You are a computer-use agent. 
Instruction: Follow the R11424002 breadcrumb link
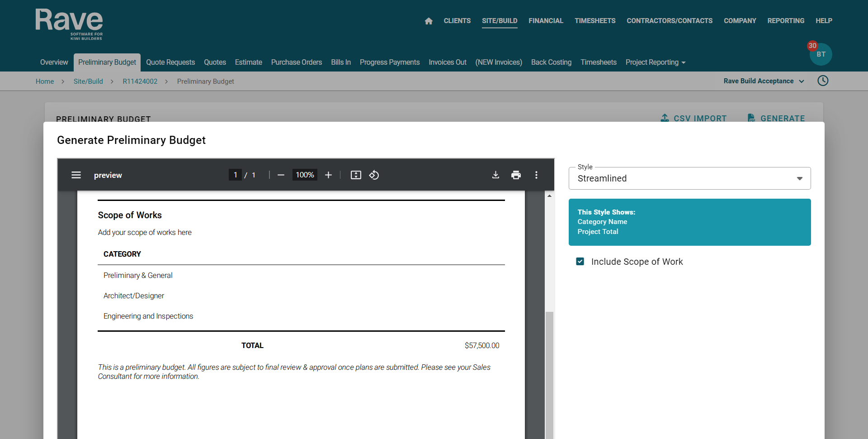click(140, 81)
